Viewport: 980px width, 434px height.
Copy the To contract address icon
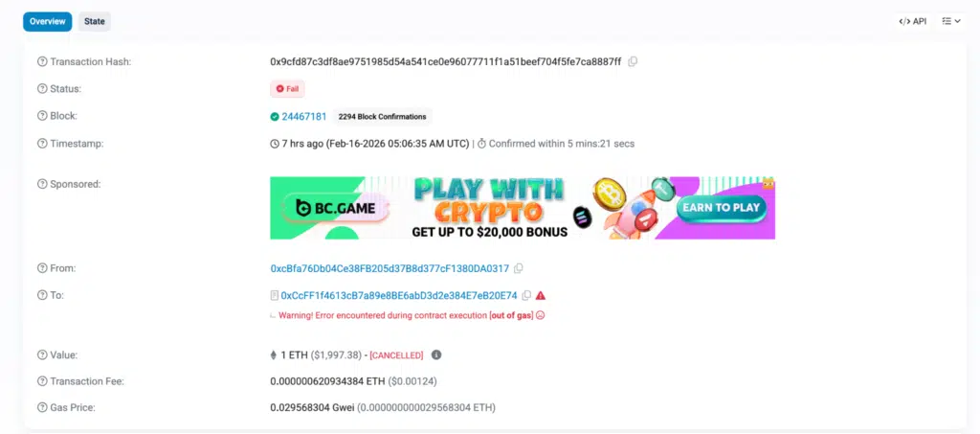(526, 295)
